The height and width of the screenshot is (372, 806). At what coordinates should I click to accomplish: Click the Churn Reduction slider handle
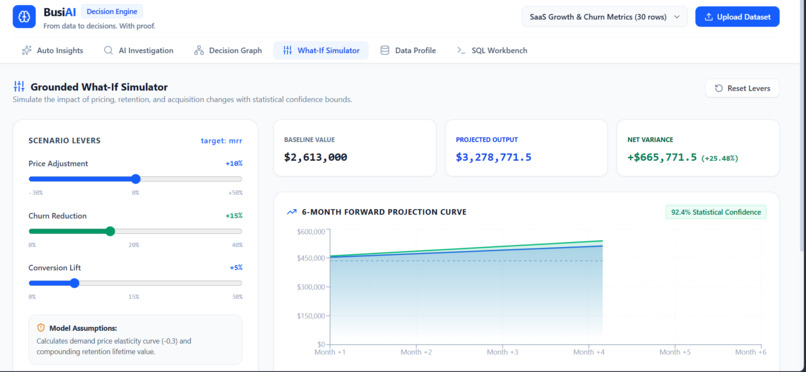click(110, 231)
